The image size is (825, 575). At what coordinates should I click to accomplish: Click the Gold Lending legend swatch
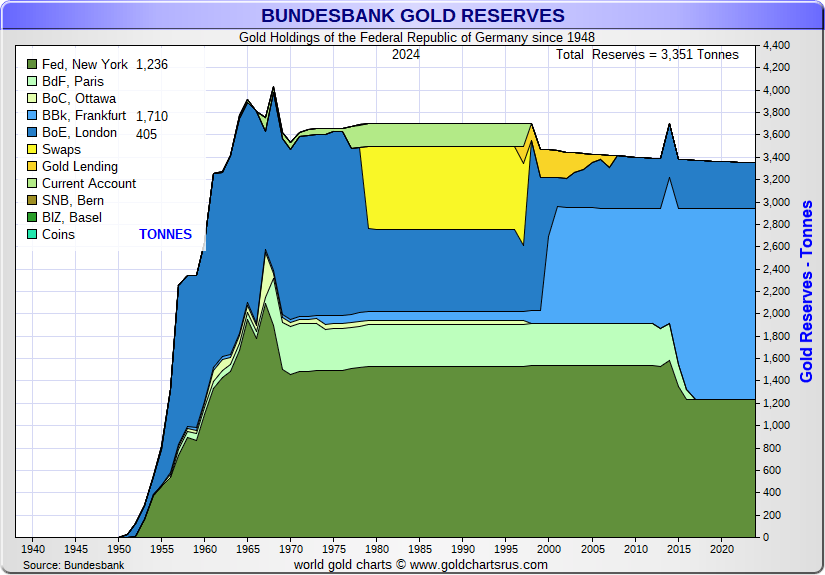click(31, 167)
